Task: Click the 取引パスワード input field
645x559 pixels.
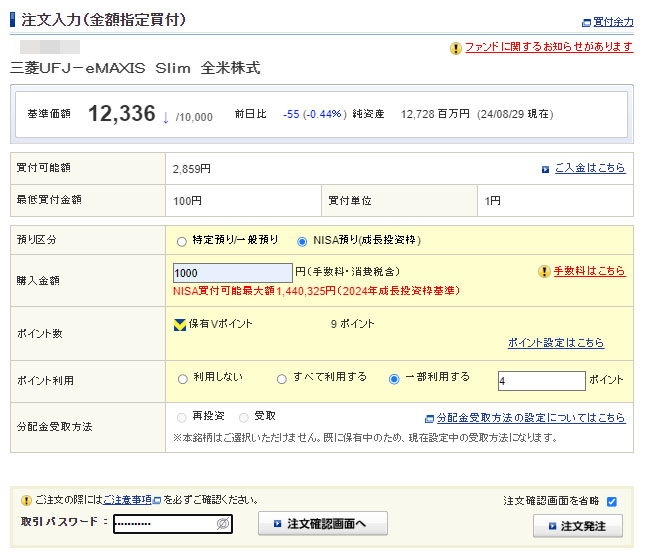Action: pos(164,524)
